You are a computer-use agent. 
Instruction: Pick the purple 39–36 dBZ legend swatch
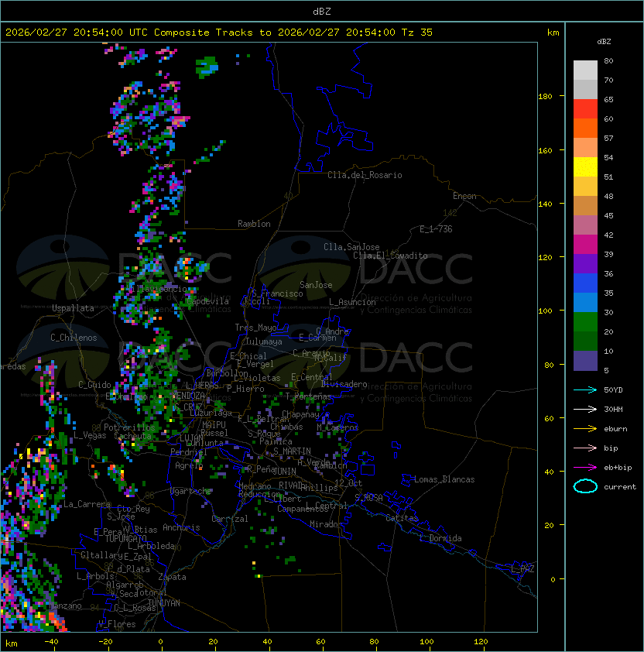[x=585, y=264]
